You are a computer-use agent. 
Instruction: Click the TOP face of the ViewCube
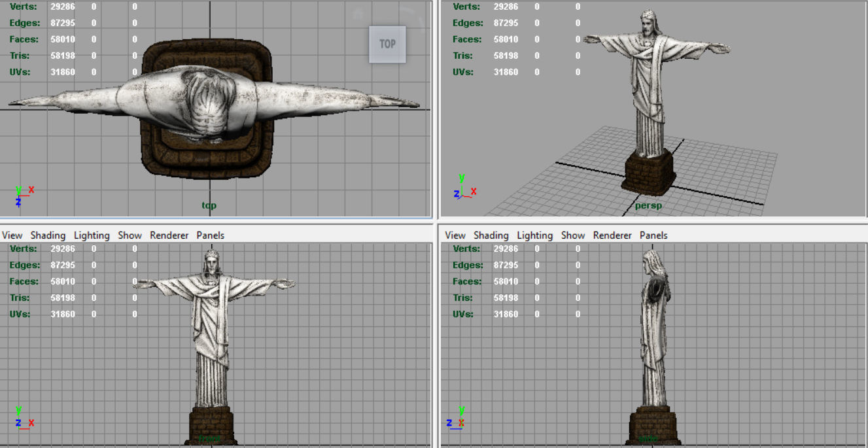(x=387, y=44)
